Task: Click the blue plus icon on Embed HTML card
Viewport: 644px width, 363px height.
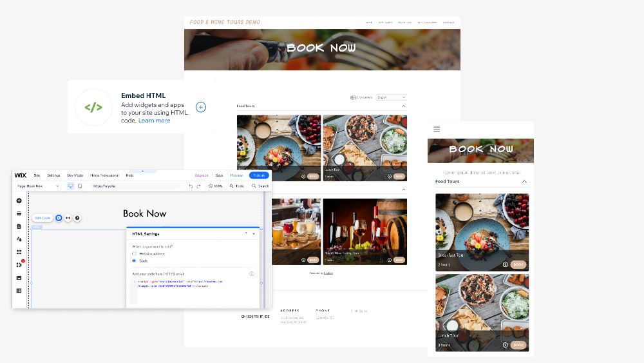Action: point(201,107)
